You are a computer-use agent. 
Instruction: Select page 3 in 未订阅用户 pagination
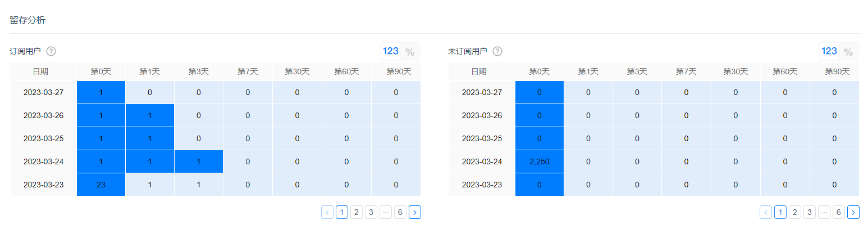810,212
